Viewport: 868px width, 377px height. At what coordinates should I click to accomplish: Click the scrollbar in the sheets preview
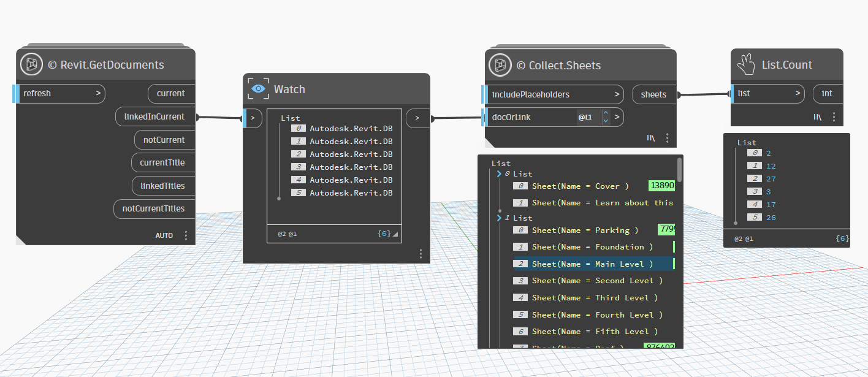tap(679, 169)
